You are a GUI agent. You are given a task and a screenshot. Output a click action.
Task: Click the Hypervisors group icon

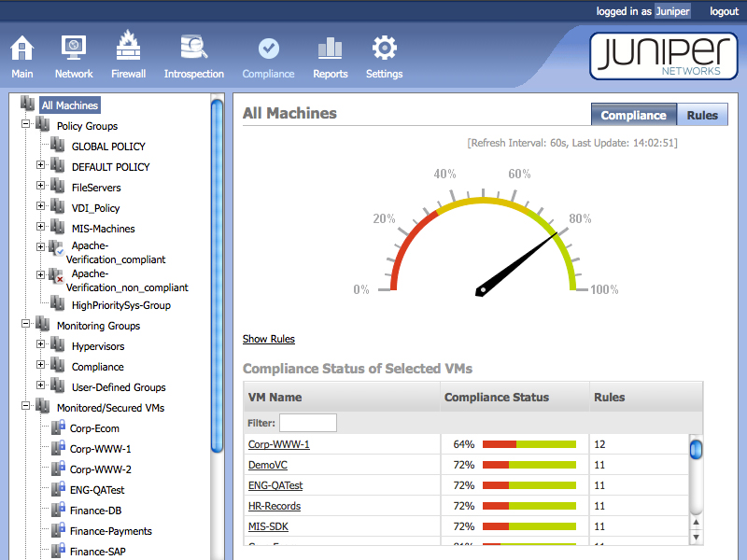point(58,344)
